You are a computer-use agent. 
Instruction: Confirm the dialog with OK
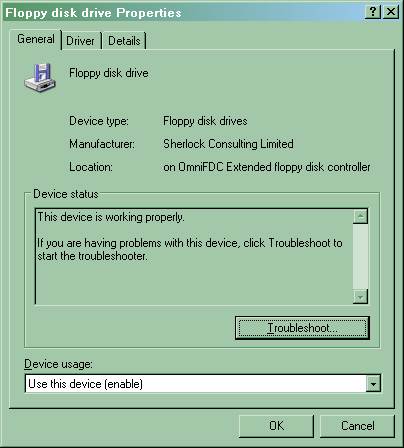pyautogui.click(x=276, y=426)
